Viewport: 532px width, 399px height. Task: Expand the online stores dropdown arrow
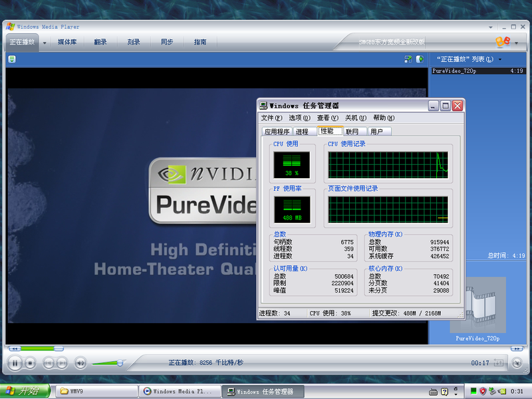coord(517,43)
